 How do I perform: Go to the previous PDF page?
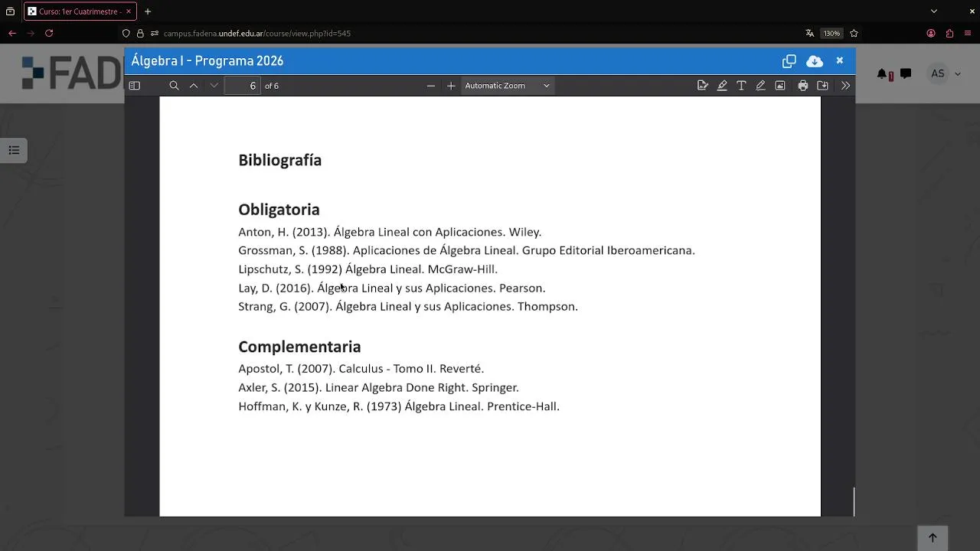tap(194, 86)
